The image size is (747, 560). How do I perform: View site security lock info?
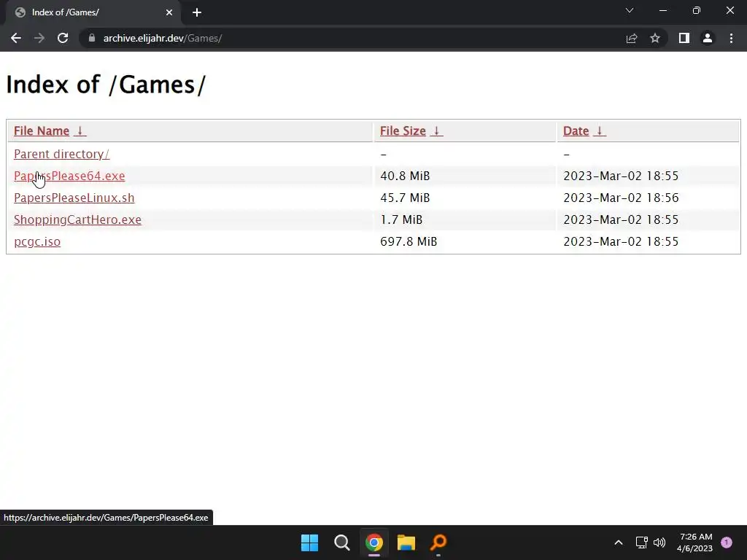[92, 38]
